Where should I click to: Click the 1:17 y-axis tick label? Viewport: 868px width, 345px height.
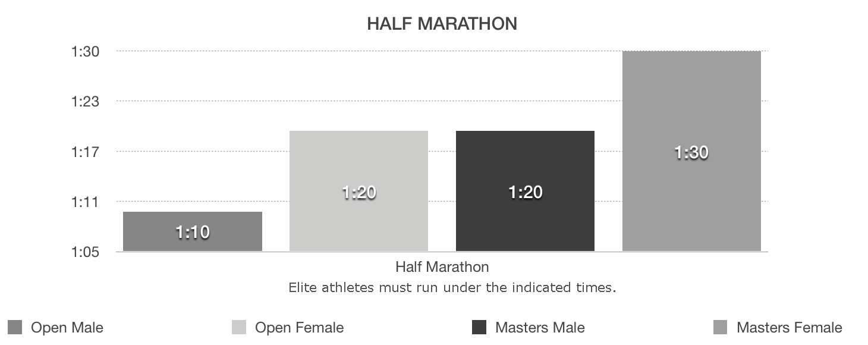pyautogui.click(x=85, y=152)
